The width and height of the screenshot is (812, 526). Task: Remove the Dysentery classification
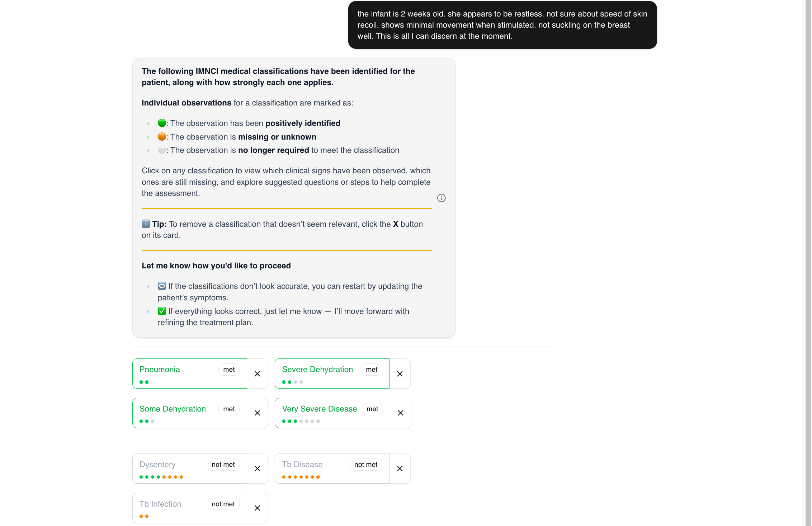tap(257, 469)
